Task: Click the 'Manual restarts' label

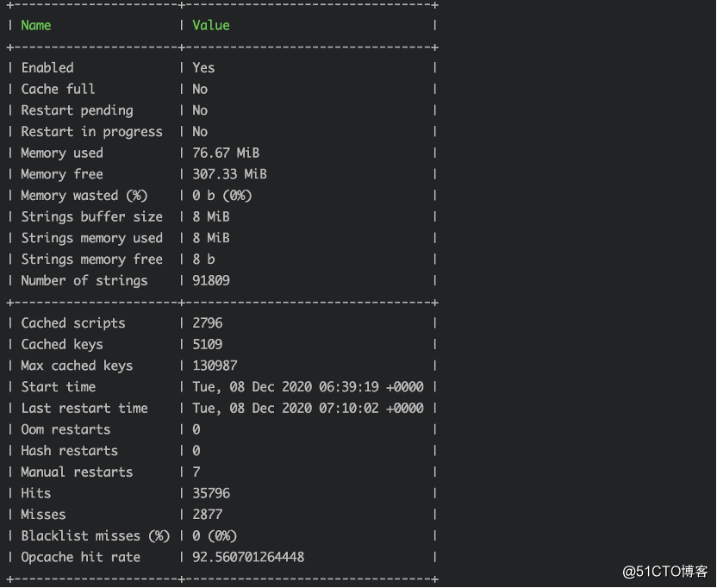Action: [77, 472]
